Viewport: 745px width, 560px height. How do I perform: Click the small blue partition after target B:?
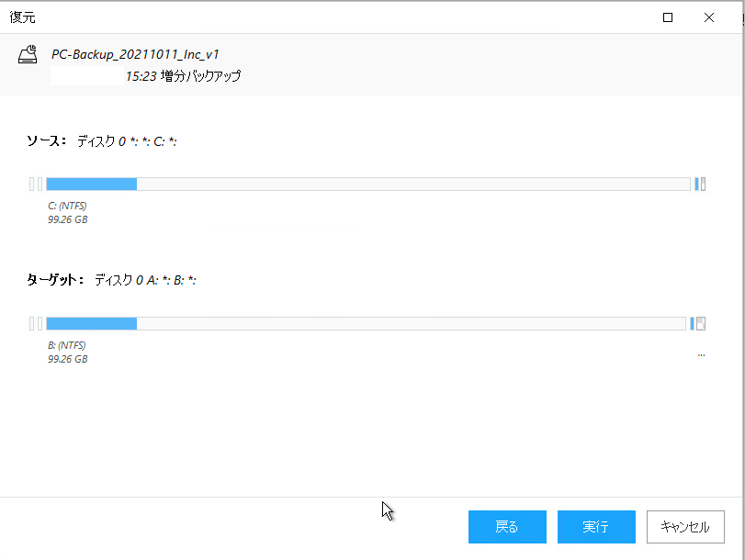pyautogui.click(x=692, y=324)
